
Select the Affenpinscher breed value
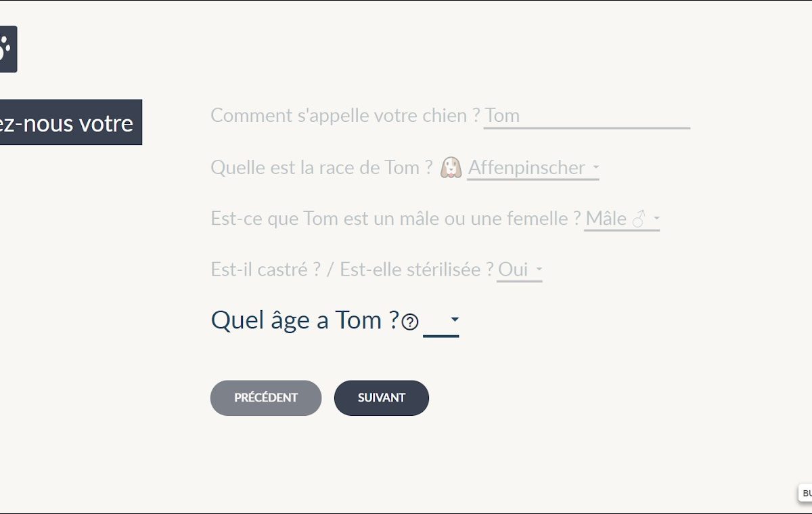pos(526,167)
